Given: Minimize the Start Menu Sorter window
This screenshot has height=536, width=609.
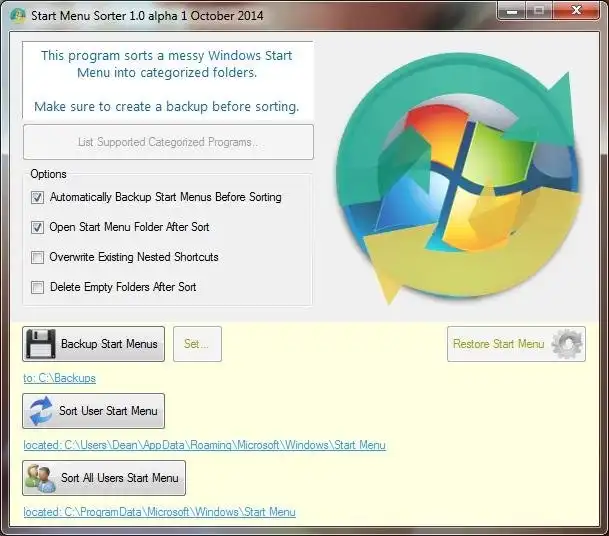Looking at the screenshot, I should (512, 11).
